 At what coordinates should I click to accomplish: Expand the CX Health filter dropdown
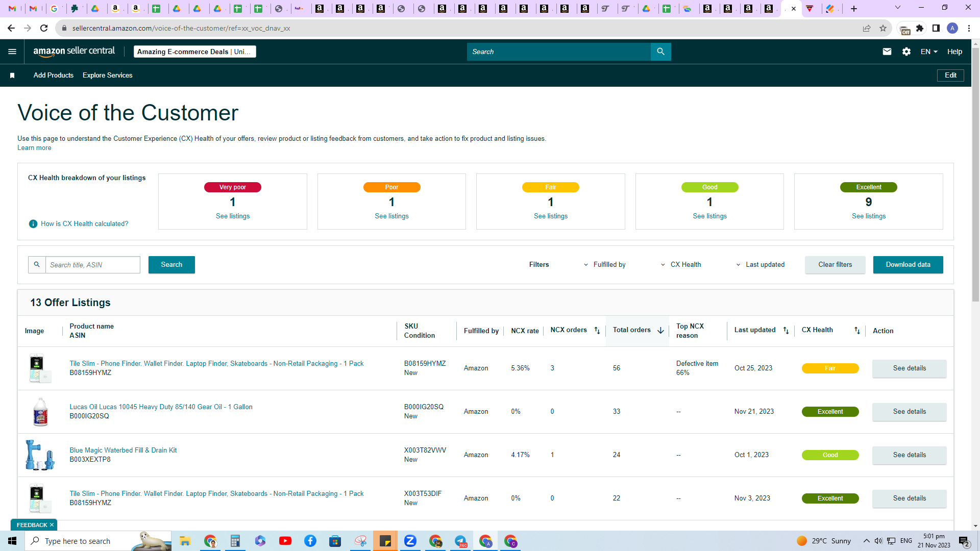(681, 265)
